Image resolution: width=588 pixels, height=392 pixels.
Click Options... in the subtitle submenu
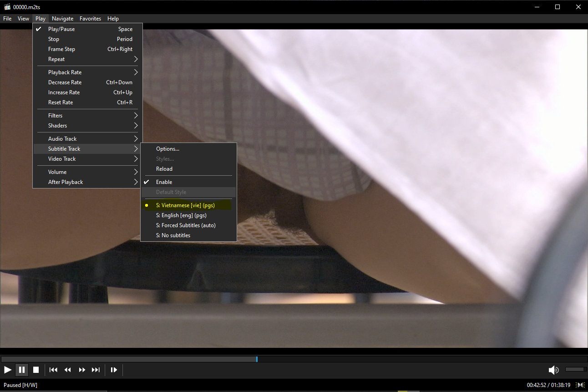point(167,149)
